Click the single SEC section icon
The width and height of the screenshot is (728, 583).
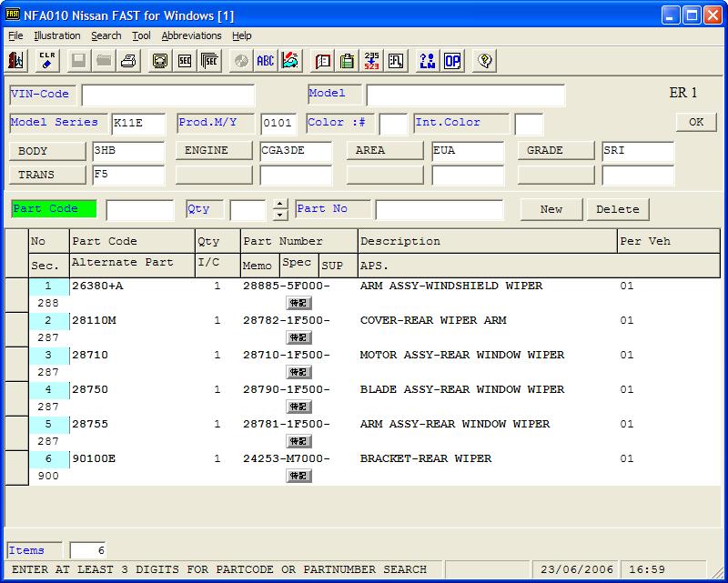coord(185,61)
